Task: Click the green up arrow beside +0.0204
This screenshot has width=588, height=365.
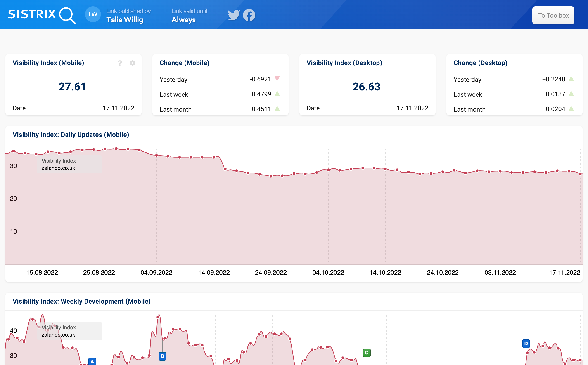Action: click(571, 109)
